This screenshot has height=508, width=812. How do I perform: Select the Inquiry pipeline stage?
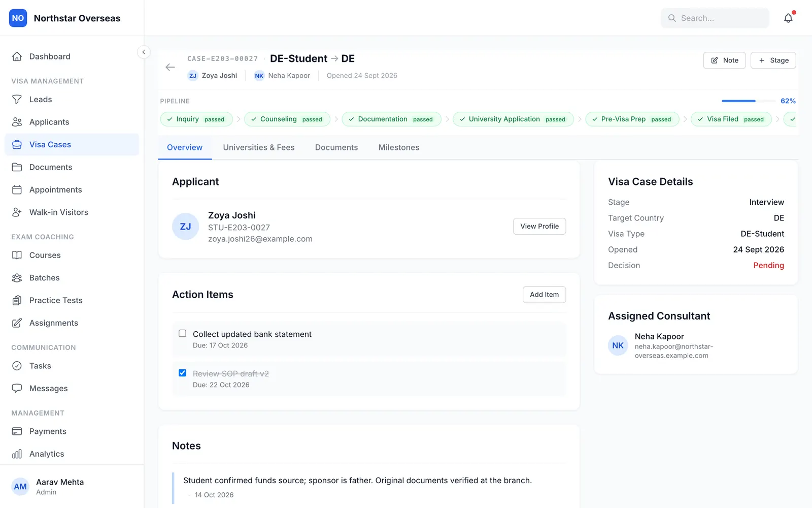click(x=196, y=119)
